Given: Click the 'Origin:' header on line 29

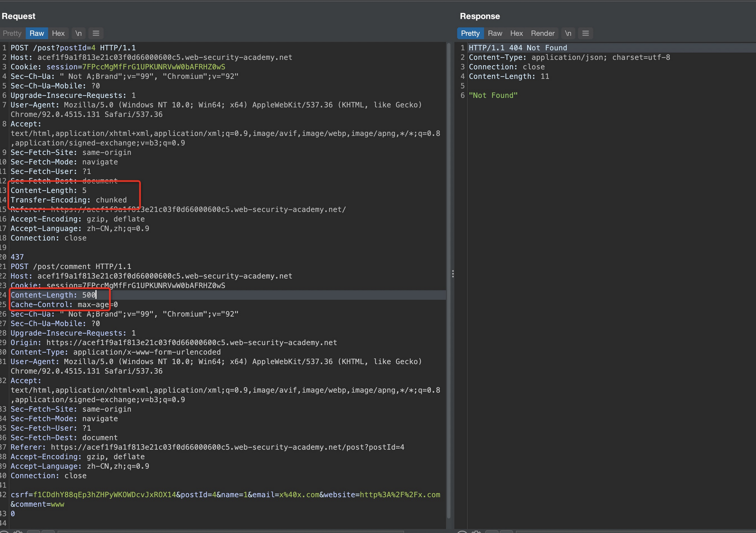Looking at the screenshot, I should click(x=174, y=342).
